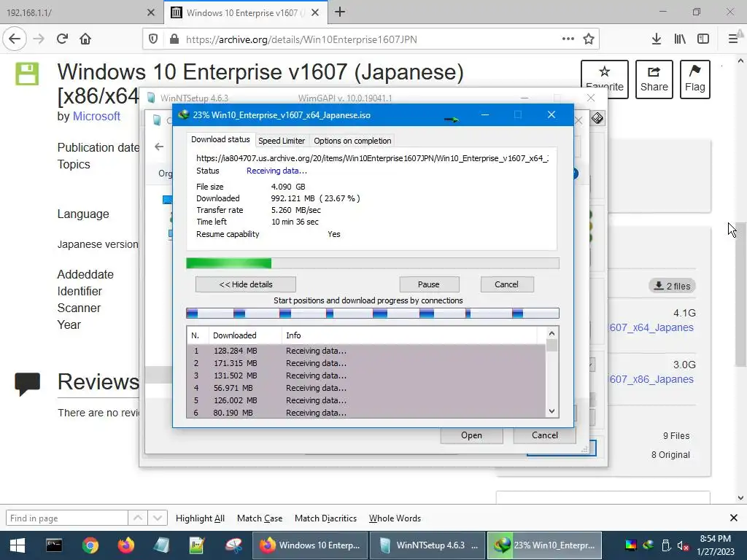Click the Favorite star button
This screenshot has width=747, height=560.
tap(605, 79)
